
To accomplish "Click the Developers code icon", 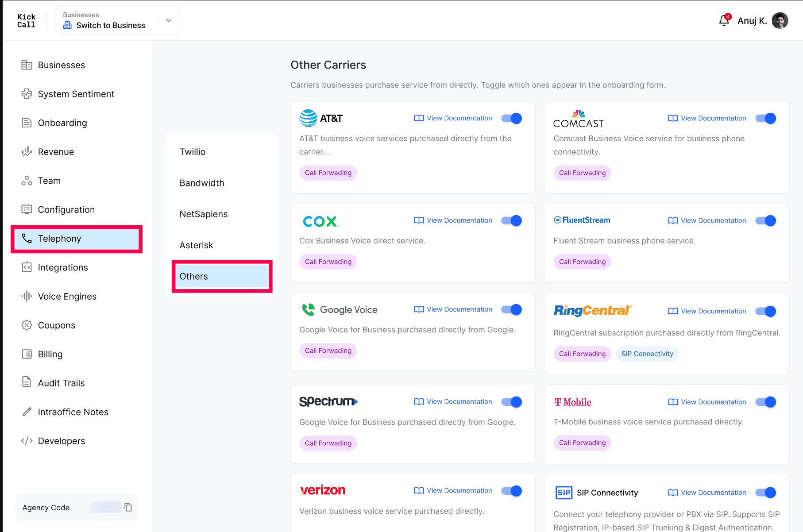I will (x=27, y=441).
